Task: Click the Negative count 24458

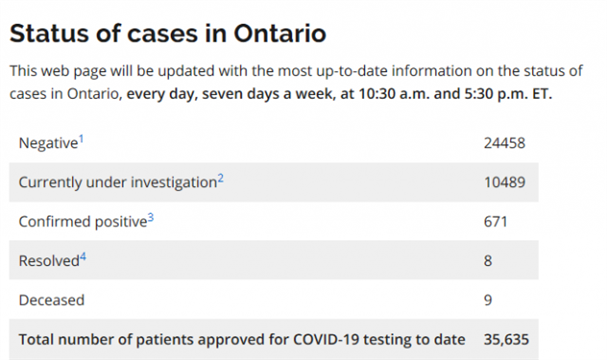Action: [x=504, y=143]
